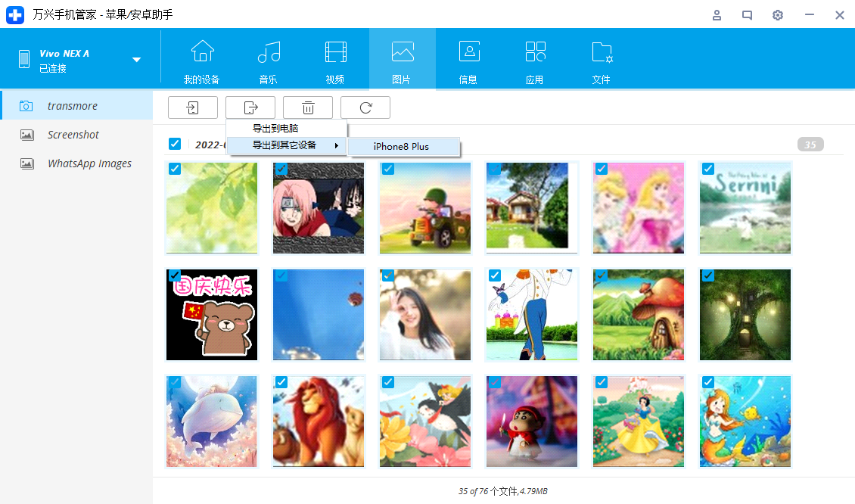Screen dimensions: 855x504
Task: Go to 我的设备 (My Device) home
Action: point(201,59)
